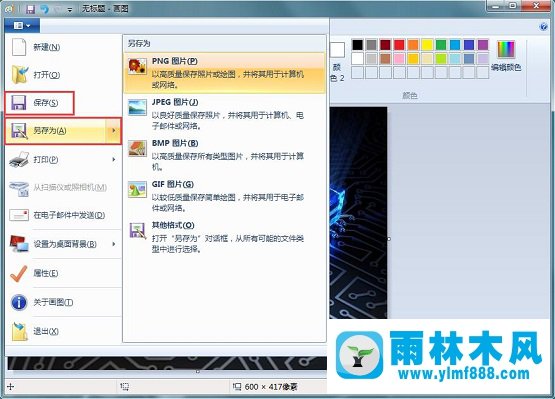Viewport: 555px width, 399px height.
Task: Pick the dark red color swatch
Action: (x=385, y=45)
